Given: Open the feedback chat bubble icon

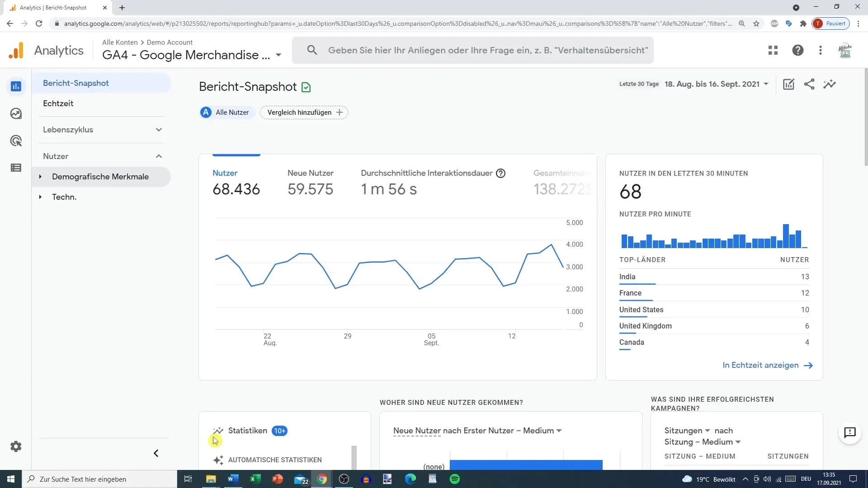Looking at the screenshot, I should click(x=850, y=433).
